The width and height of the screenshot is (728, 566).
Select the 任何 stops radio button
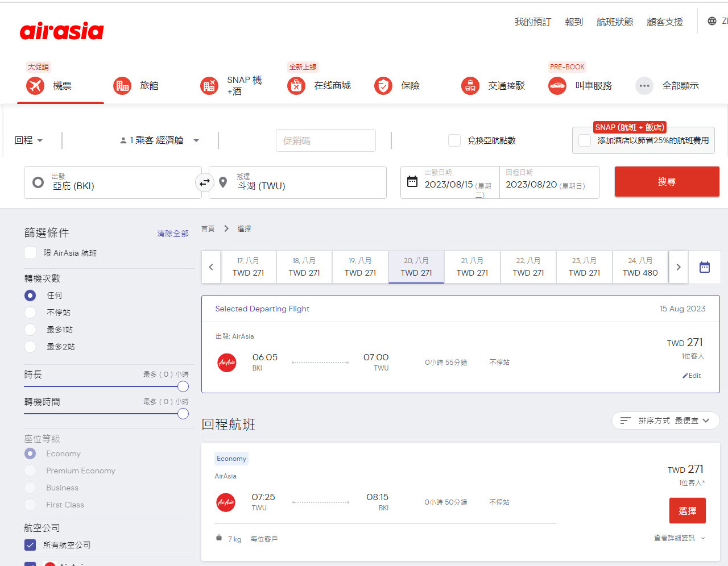[30, 296]
